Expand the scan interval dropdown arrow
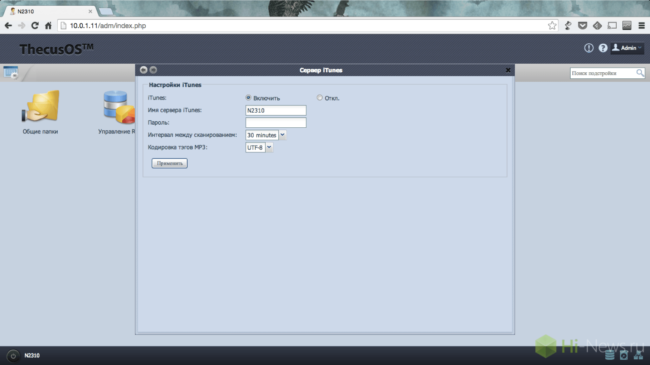The height and width of the screenshot is (365, 650). (282, 135)
